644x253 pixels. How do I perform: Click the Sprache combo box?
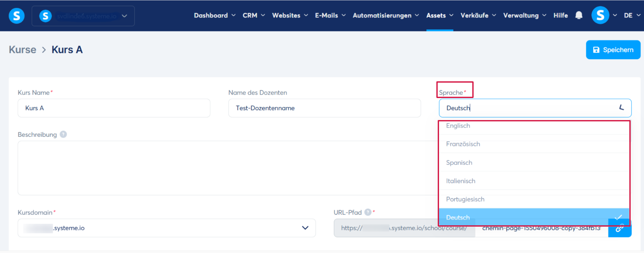pyautogui.click(x=535, y=108)
